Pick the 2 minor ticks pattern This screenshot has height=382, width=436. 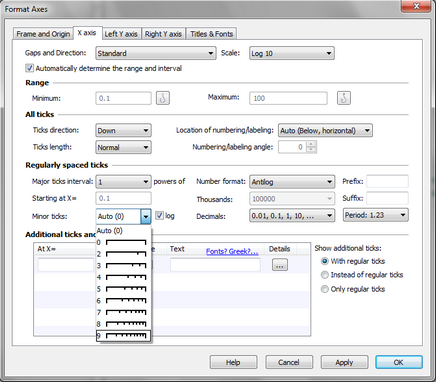123,254
